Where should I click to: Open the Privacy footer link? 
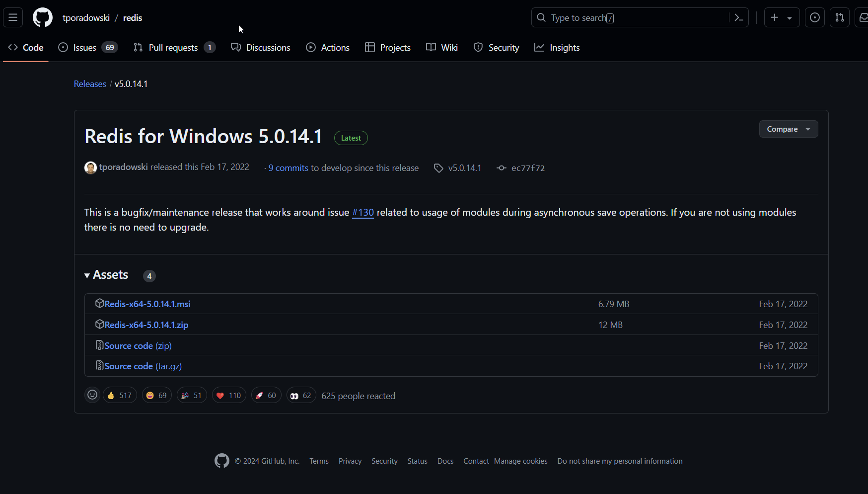(x=350, y=461)
